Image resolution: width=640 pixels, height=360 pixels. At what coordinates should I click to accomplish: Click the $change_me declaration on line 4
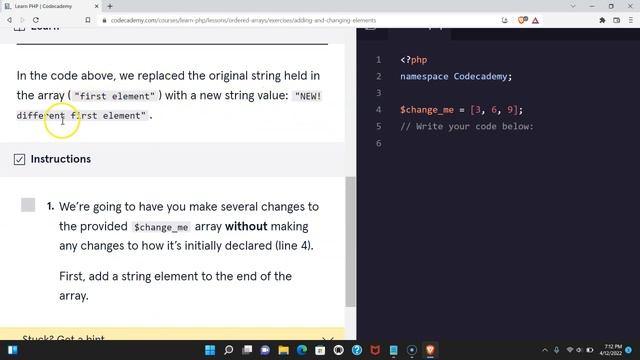click(x=461, y=110)
